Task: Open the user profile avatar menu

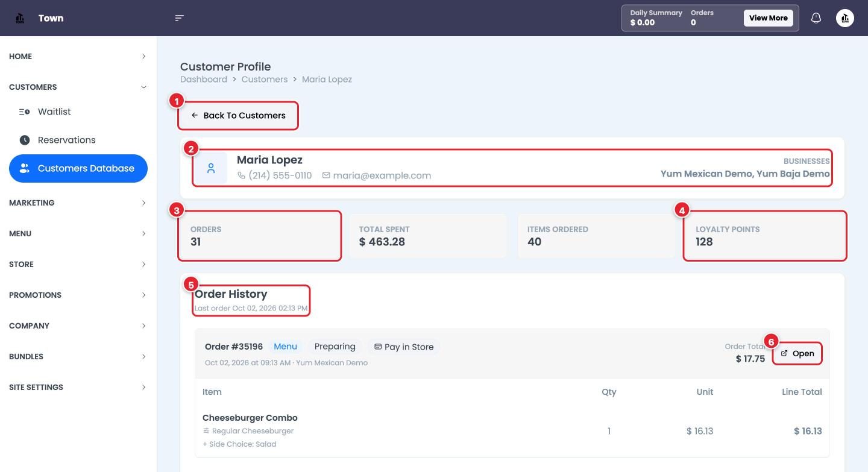Action: [845, 18]
